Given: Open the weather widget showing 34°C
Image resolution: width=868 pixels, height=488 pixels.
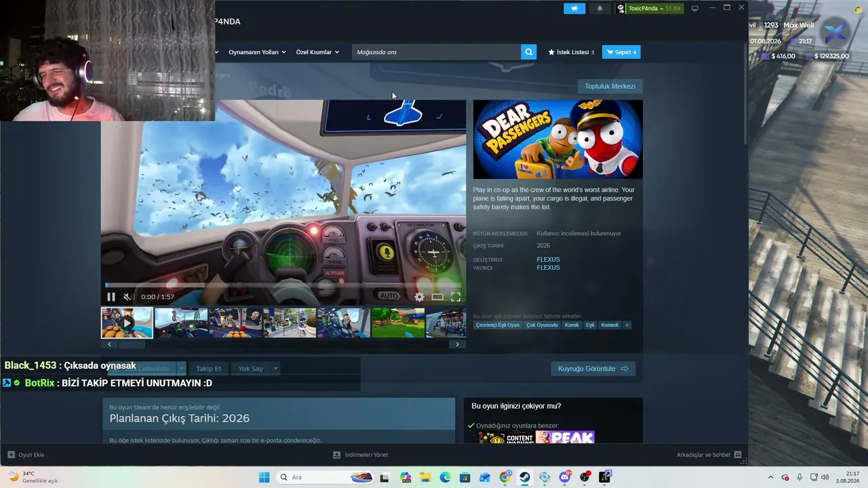Looking at the screenshot, I should pyautogui.click(x=33, y=477).
